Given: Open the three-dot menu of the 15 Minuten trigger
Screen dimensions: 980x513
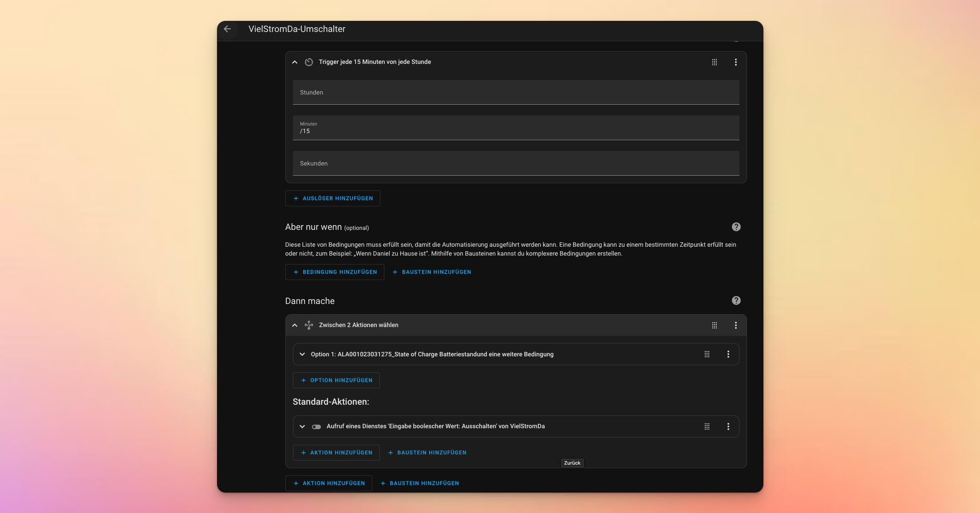Looking at the screenshot, I should (x=736, y=62).
